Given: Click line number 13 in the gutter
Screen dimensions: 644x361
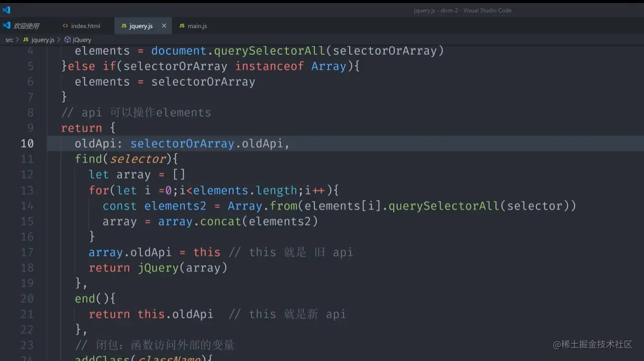Looking at the screenshot, I should pyautogui.click(x=27, y=190).
